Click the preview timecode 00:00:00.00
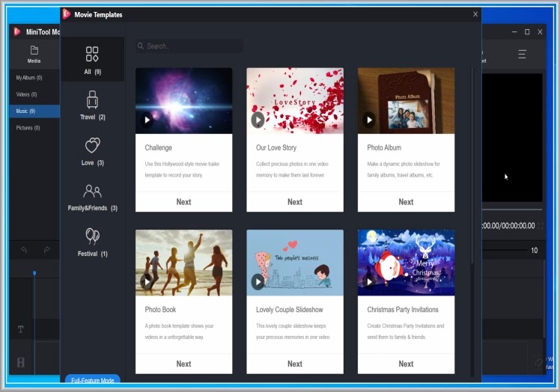 (508, 226)
